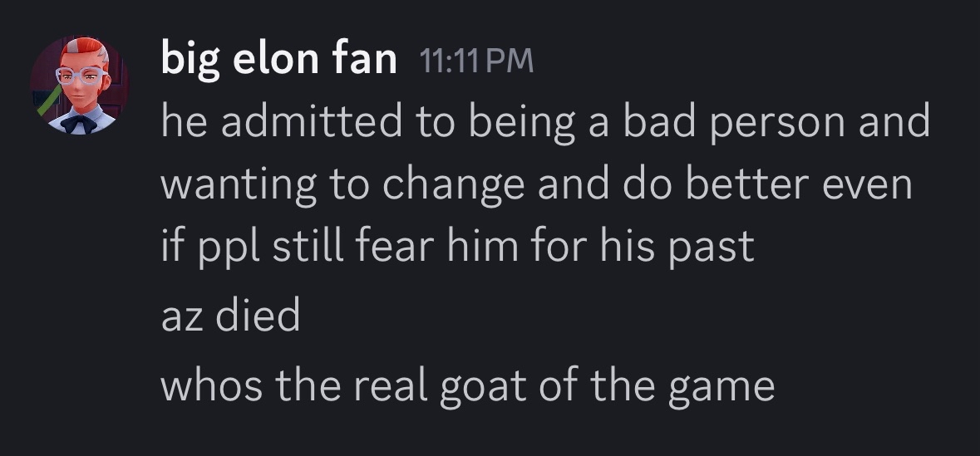The image size is (980, 456).
Task: Click the line "if ppl still fear him"
Action: point(456,247)
